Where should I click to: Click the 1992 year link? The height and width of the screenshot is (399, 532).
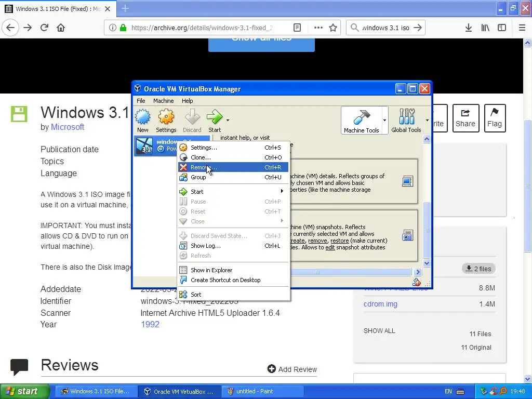point(150,324)
